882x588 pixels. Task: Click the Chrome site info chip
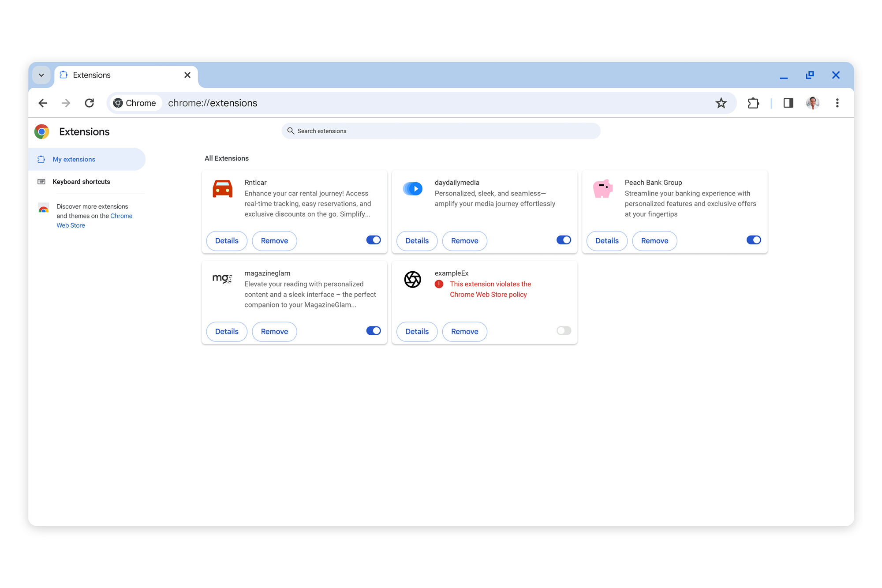135,103
